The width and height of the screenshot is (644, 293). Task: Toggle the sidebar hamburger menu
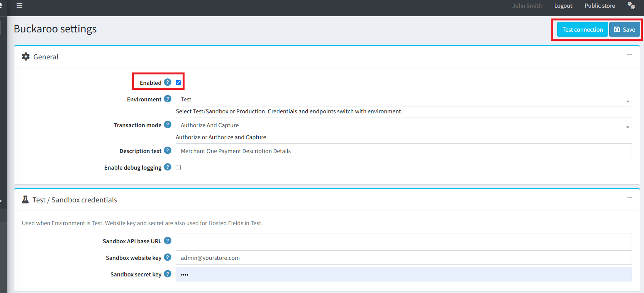[x=19, y=6]
